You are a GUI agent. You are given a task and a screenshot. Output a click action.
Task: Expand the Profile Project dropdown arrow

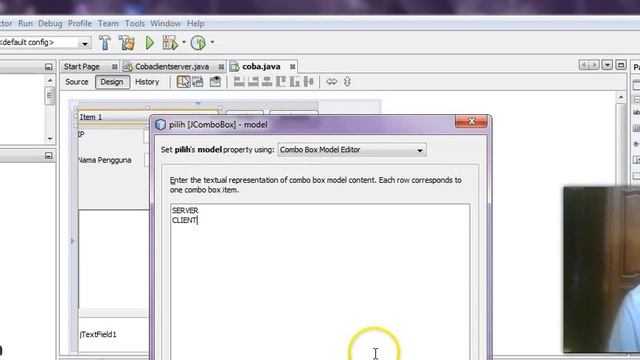click(212, 42)
